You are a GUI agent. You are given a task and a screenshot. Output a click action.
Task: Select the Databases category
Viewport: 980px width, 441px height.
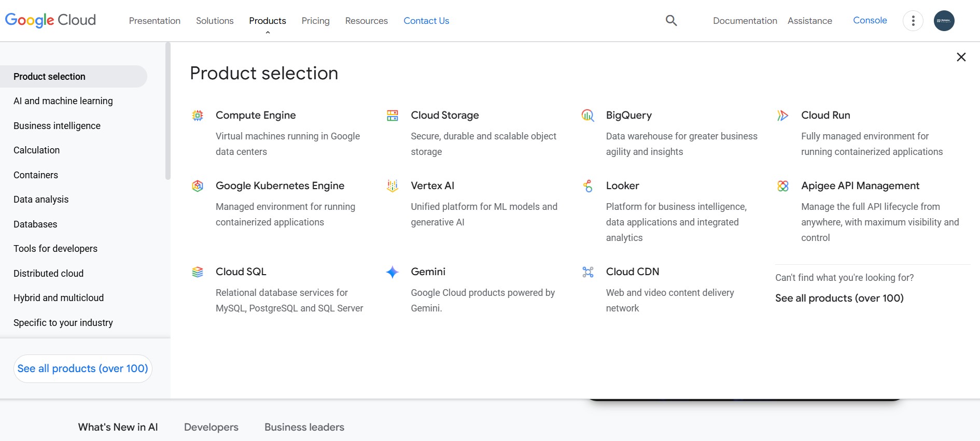pyautogui.click(x=35, y=224)
